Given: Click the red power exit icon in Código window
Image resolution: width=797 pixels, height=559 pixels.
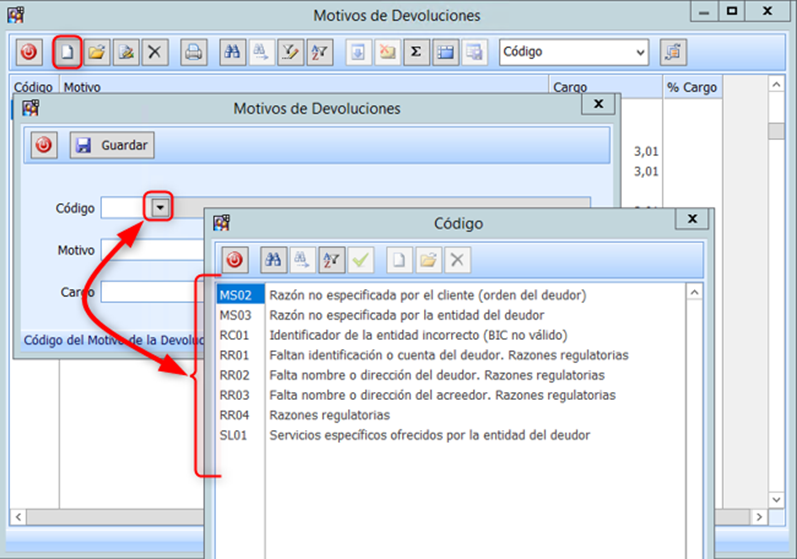Looking at the screenshot, I should 234,260.
